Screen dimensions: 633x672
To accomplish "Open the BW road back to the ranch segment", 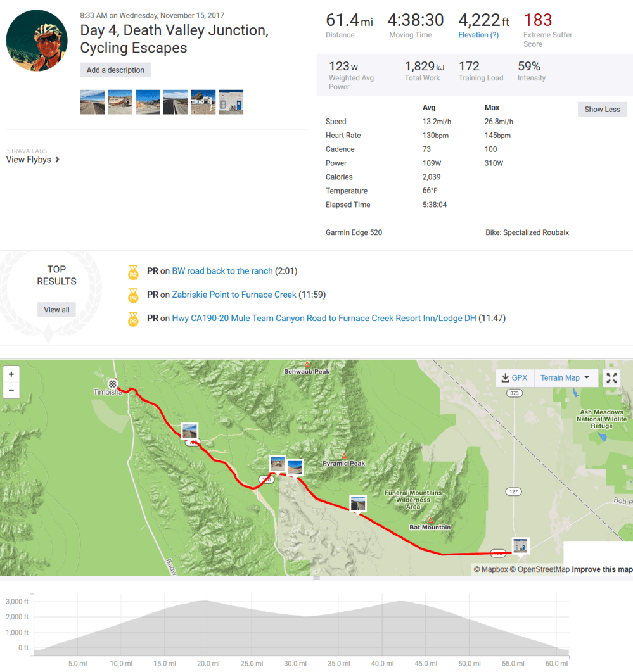I will click(x=222, y=271).
